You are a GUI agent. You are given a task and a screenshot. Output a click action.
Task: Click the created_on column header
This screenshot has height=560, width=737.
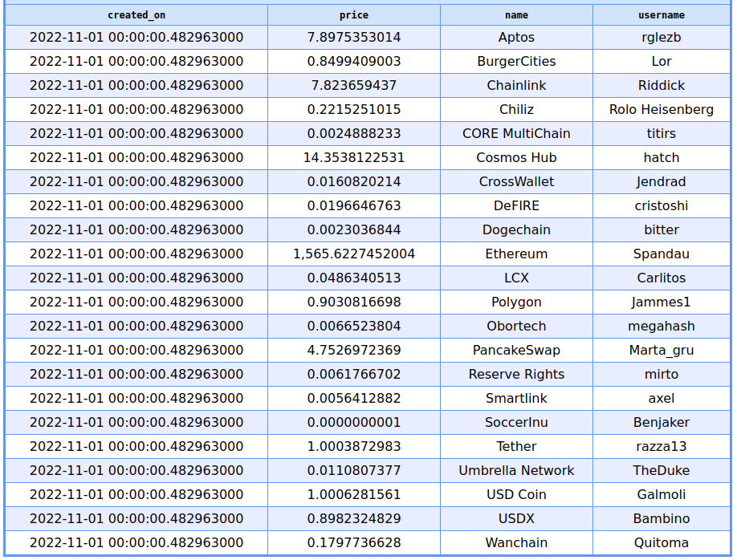point(136,14)
